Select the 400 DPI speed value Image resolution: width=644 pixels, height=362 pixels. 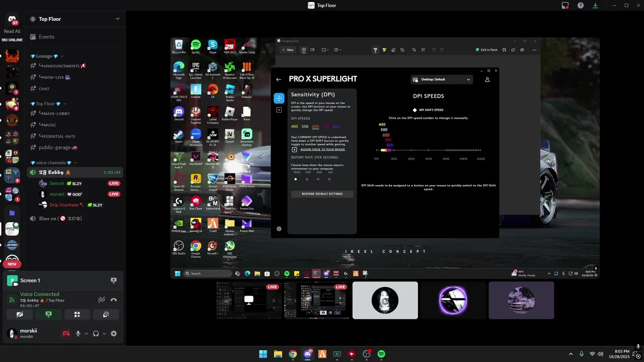point(294,127)
